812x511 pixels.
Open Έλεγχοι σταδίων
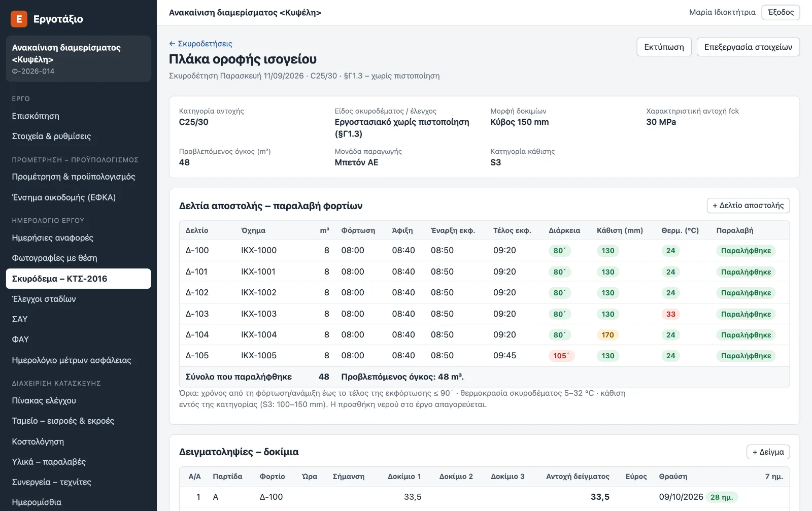78,299
